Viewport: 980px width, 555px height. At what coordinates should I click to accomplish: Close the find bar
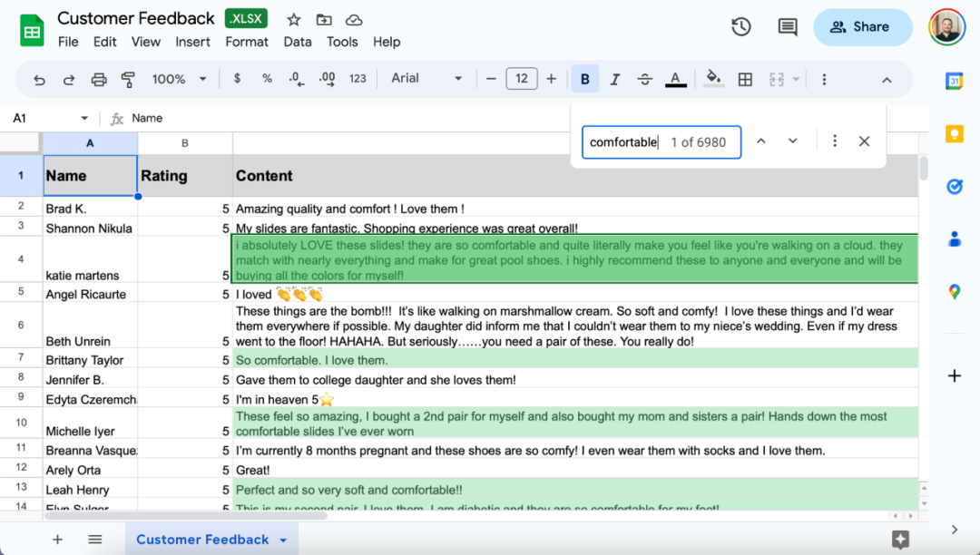pyautogui.click(x=865, y=141)
